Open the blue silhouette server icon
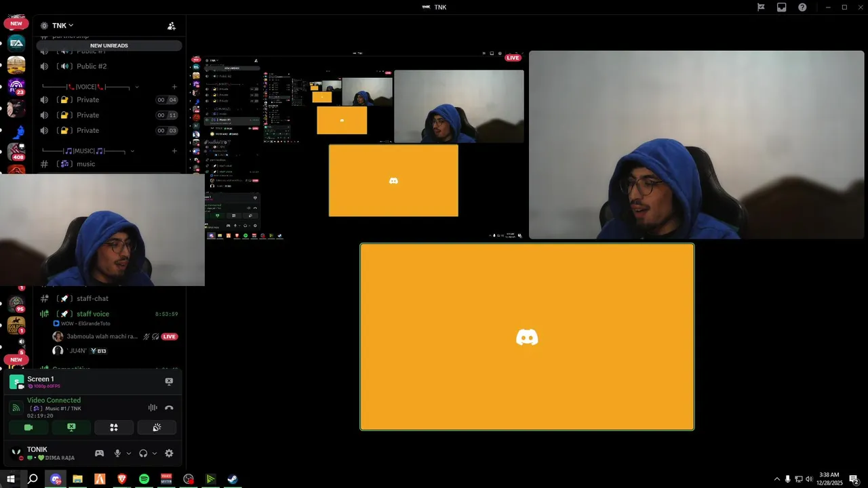Screen dimensions: 868x488 coord(16,131)
